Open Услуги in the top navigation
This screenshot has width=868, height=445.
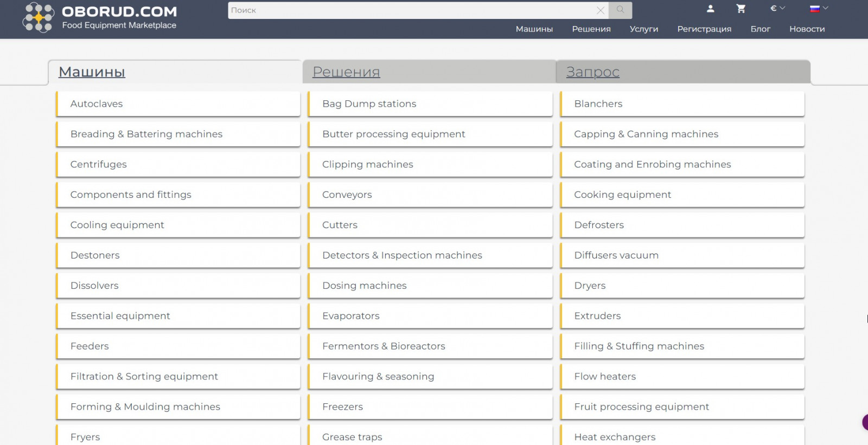(x=644, y=29)
